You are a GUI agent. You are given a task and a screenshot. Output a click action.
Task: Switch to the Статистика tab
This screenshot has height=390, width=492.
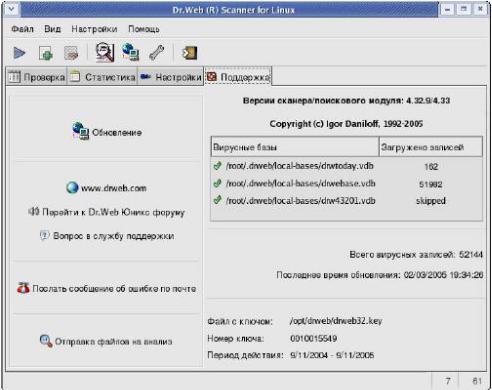(102, 77)
